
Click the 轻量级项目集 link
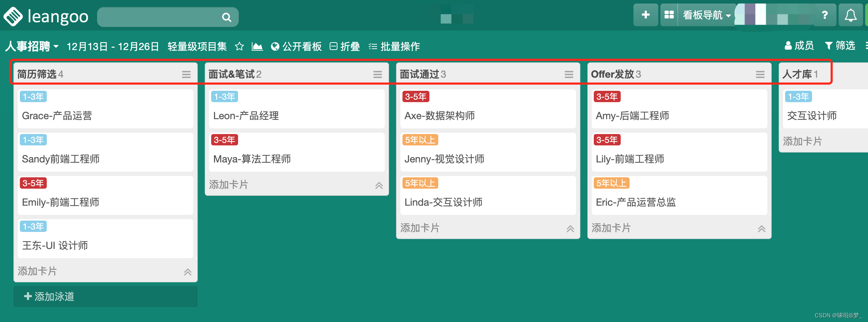pos(197,46)
